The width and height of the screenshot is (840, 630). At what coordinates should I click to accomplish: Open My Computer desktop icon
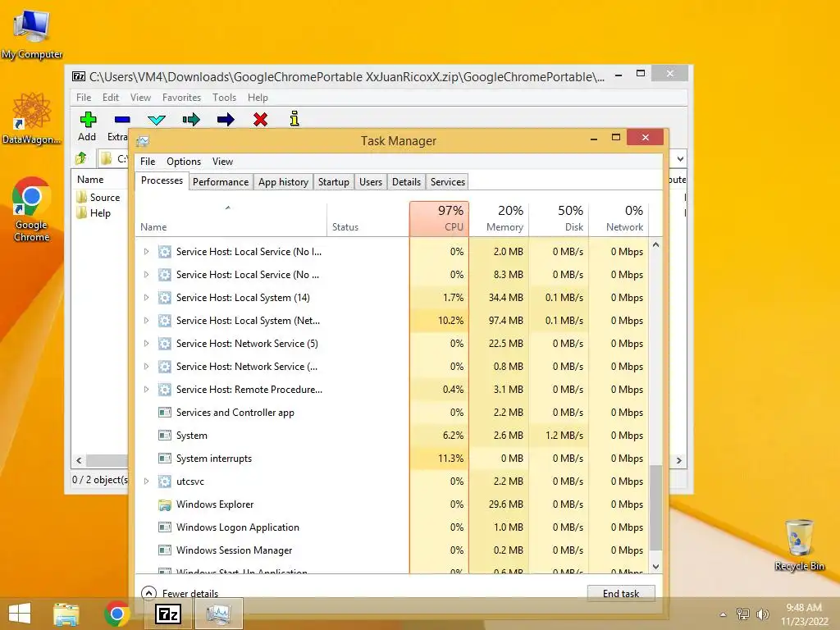[x=32, y=34]
